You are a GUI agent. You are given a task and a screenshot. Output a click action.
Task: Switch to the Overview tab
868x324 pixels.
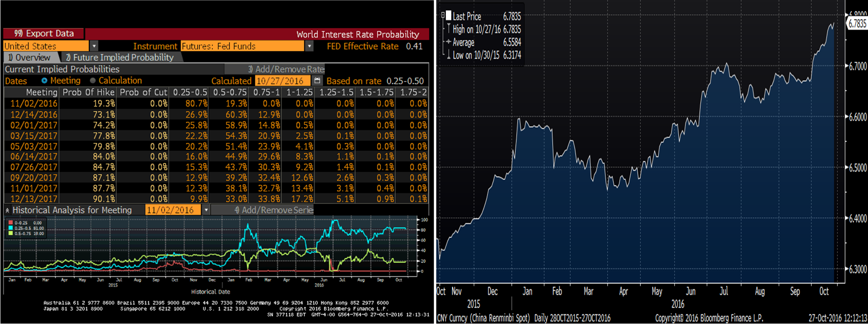point(30,57)
